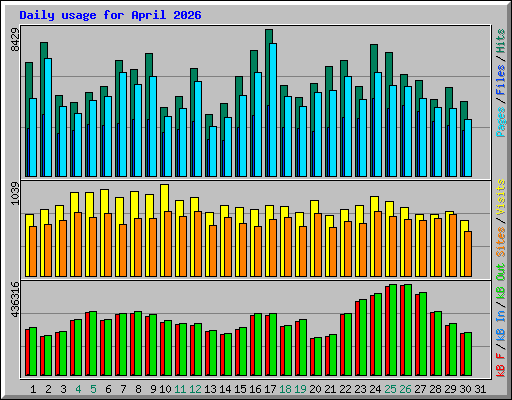Click day label 28 on x-axis
This screenshot has width=512, height=400.
435,389
